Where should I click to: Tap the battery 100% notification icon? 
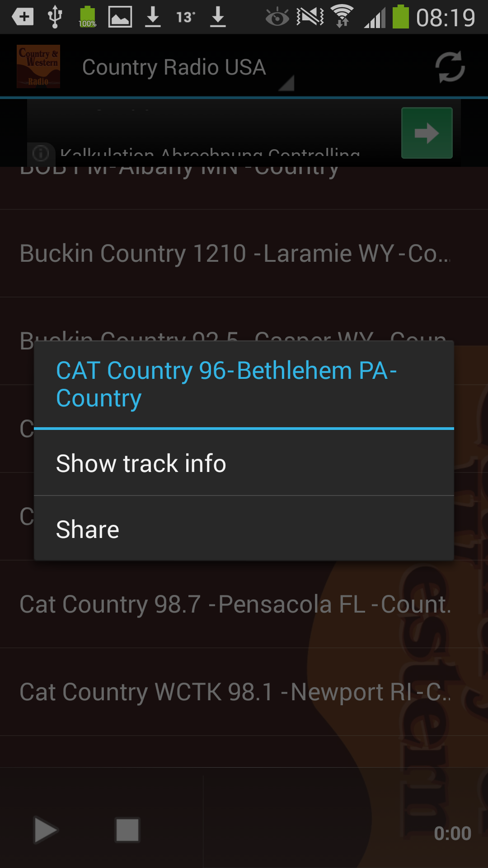(87, 17)
